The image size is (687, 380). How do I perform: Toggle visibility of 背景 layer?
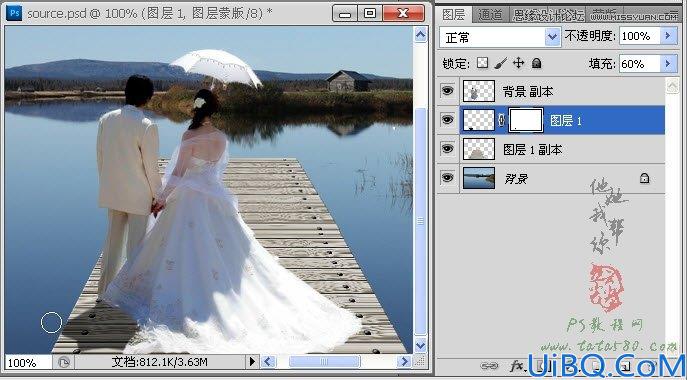click(x=447, y=178)
